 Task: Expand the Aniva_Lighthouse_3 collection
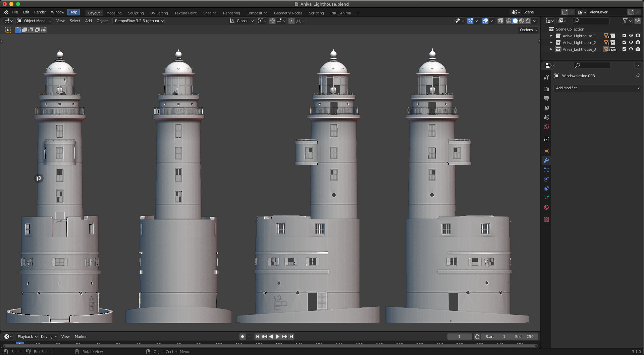point(551,49)
